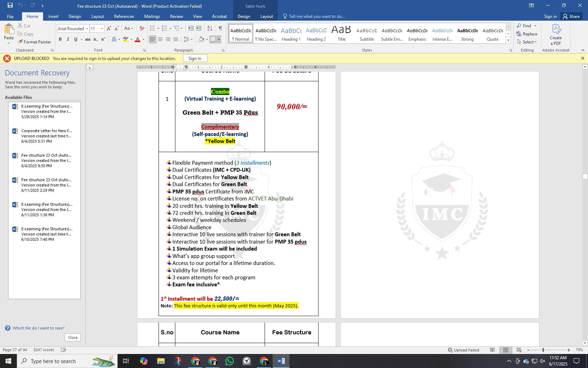Screen dimensions: 588x368
Task: Open Read Mode view in status bar
Action: pos(492,350)
